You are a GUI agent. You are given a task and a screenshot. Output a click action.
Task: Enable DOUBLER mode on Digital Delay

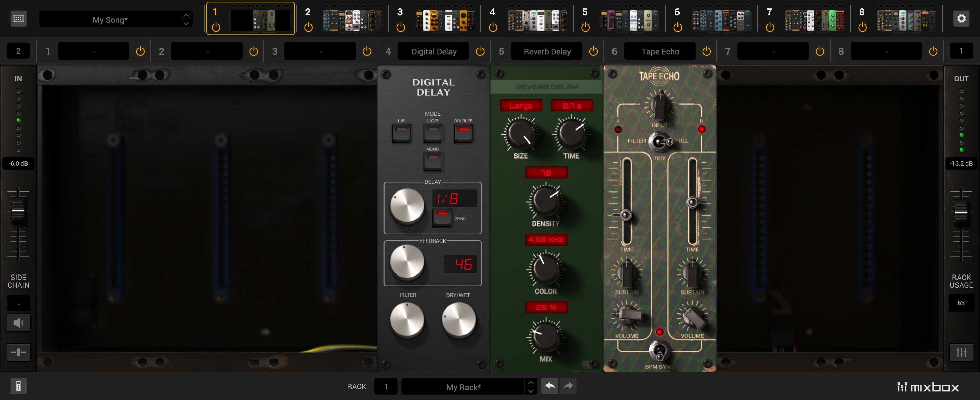pos(463,133)
